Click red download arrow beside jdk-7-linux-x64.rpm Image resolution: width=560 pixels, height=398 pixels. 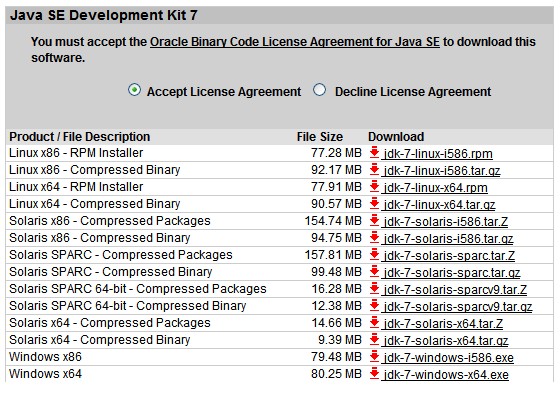click(x=374, y=186)
